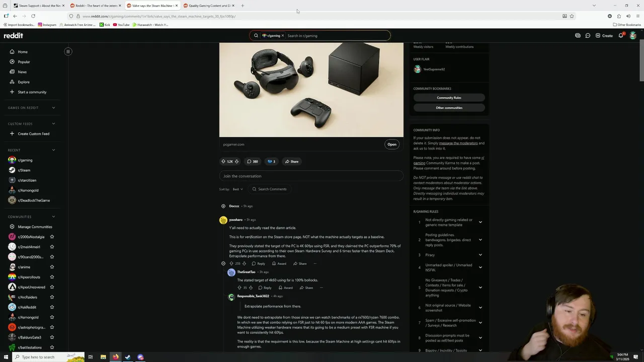Viewport: 644px width, 362px height.
Task: Collapse yuusharo's comment thread
Action: 223,263
